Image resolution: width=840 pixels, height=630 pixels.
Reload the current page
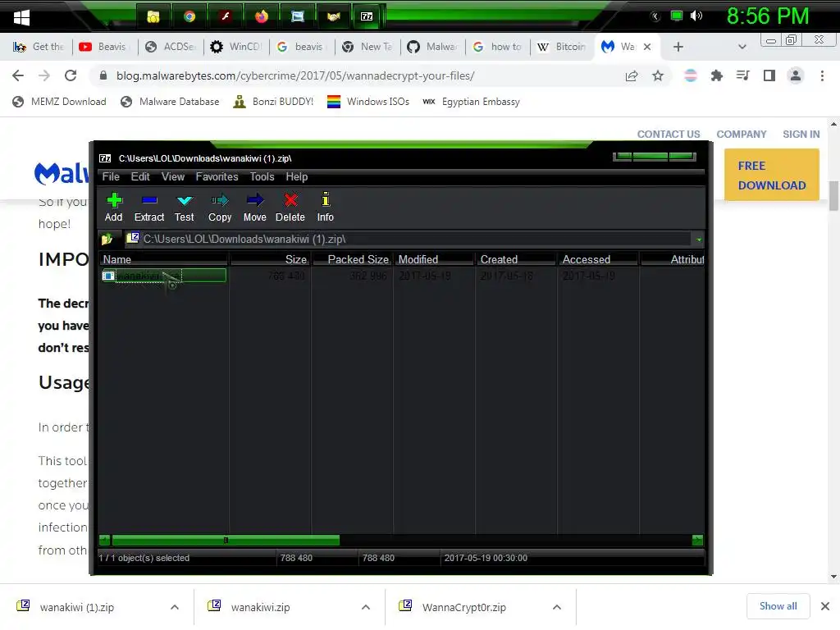pyautogui.click(x=71, y=75)
